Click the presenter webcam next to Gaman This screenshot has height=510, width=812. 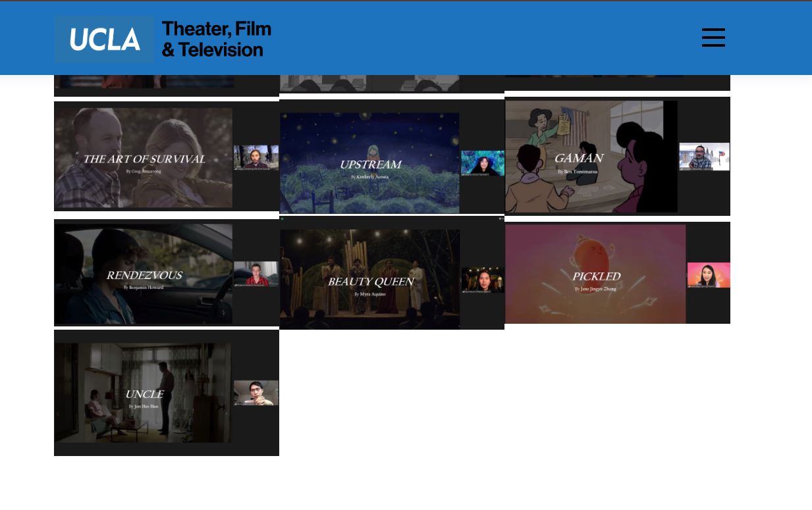tap(704, 157)
